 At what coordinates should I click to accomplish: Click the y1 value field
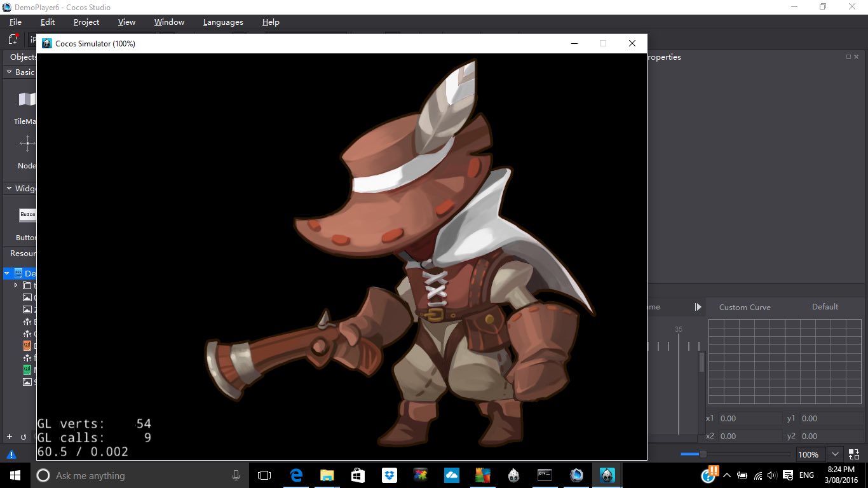[832, 418]
